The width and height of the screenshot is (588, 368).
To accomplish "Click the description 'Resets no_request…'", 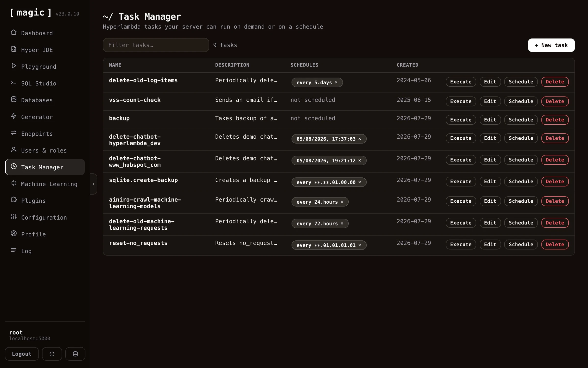I will point(246,243).
